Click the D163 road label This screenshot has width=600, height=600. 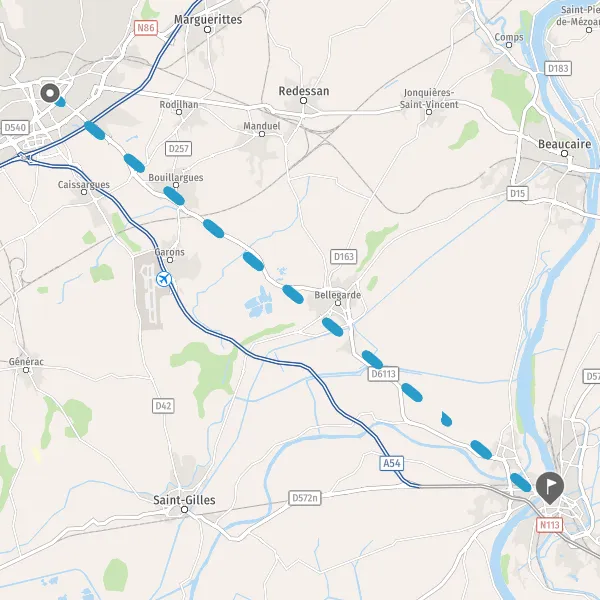click(344, 256)
